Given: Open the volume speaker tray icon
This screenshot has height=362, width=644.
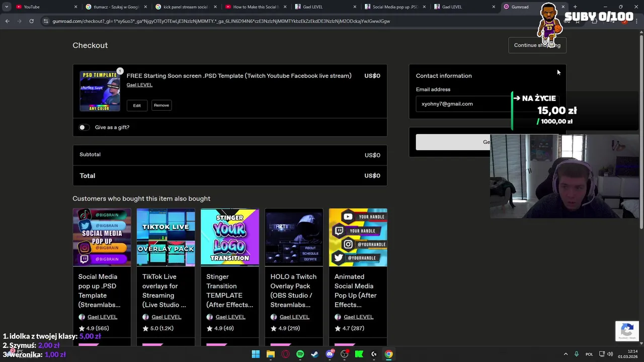Looking at the screenshot, I should click(610, 354).
